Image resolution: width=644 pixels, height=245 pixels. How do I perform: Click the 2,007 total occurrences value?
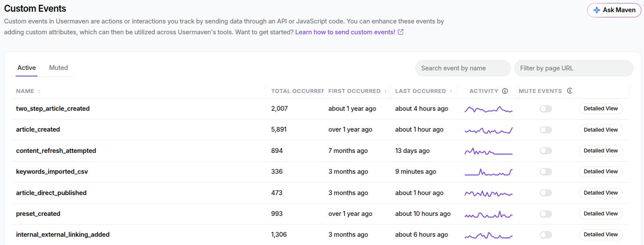pyautogui.click(x=279, y=109)
